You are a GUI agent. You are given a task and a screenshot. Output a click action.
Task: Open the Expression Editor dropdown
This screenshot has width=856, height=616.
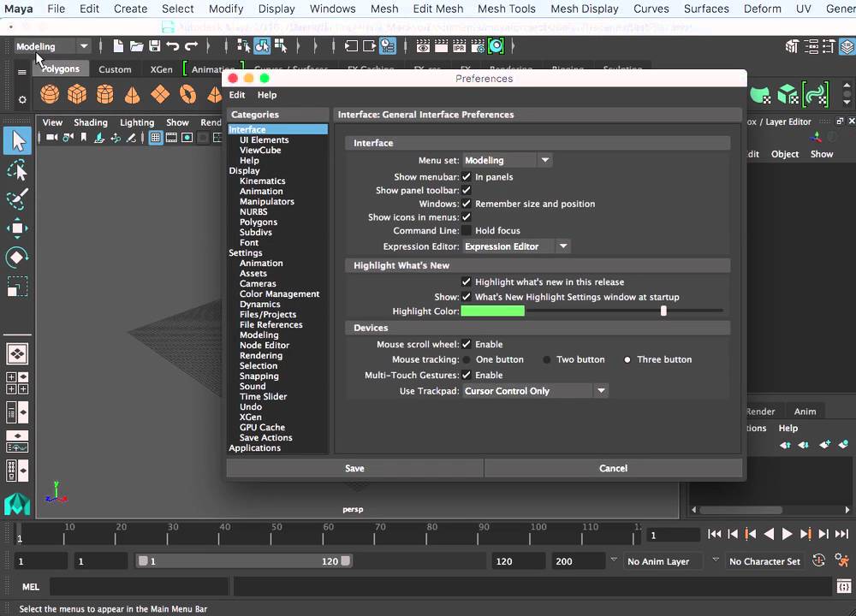coord(516,246)
